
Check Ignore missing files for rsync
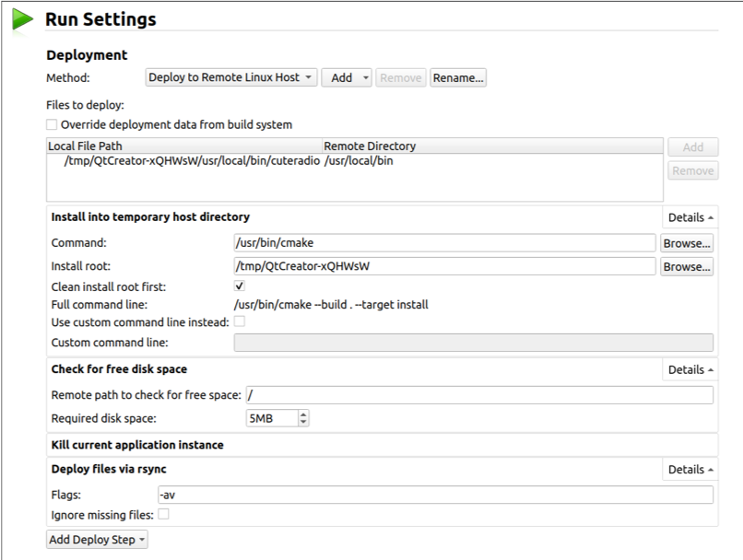pos(163,514)
